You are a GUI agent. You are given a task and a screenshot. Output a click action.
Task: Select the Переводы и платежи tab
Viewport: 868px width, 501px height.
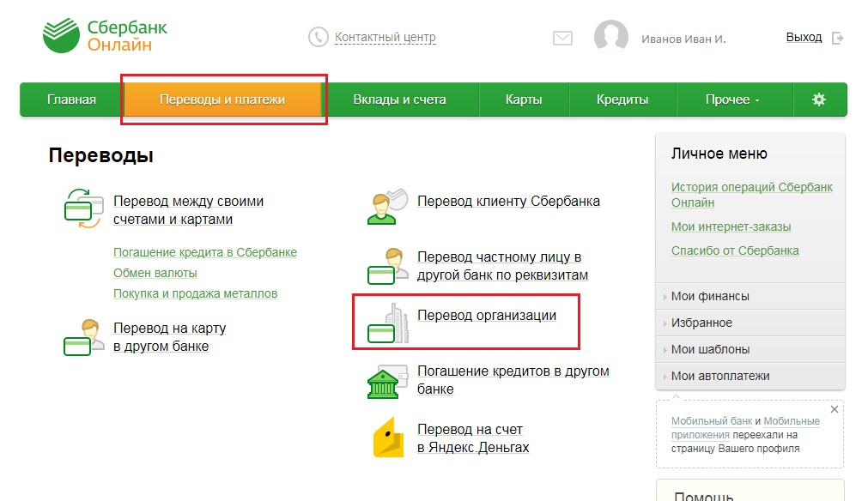point(222,100)
